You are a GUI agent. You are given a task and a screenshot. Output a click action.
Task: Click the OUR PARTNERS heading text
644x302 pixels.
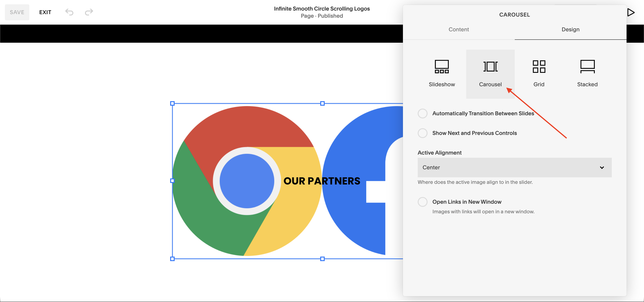click(x=322, y=181)
